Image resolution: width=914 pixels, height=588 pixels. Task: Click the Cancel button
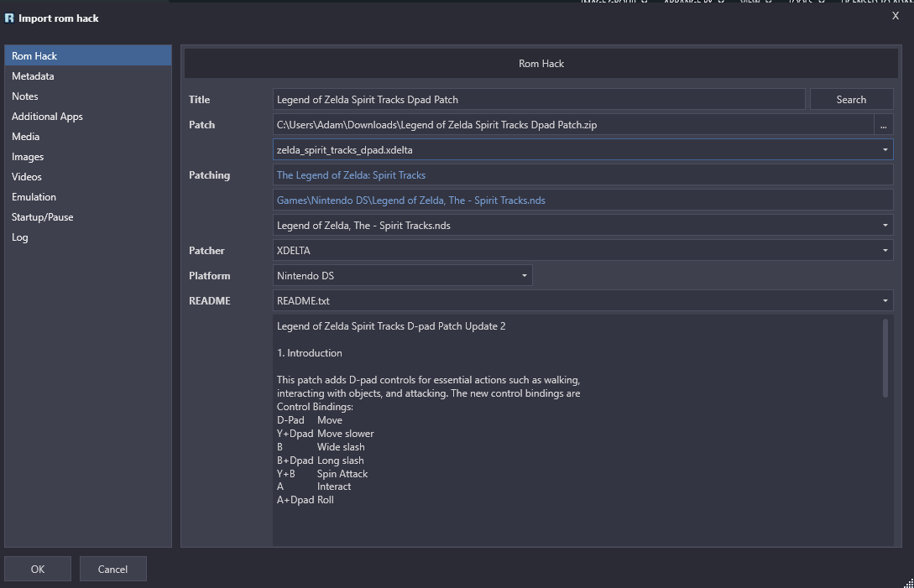point(112,569)
